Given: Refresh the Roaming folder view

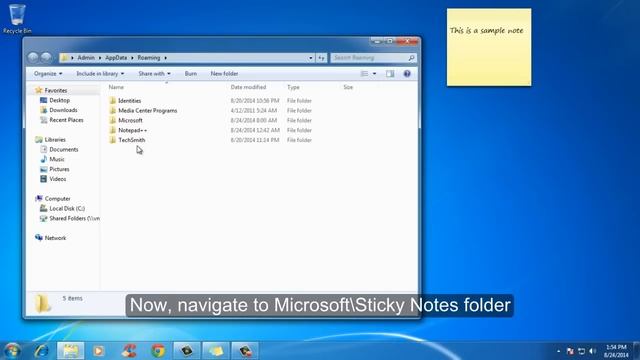Looking at the screenshot, I should (322, 58).
